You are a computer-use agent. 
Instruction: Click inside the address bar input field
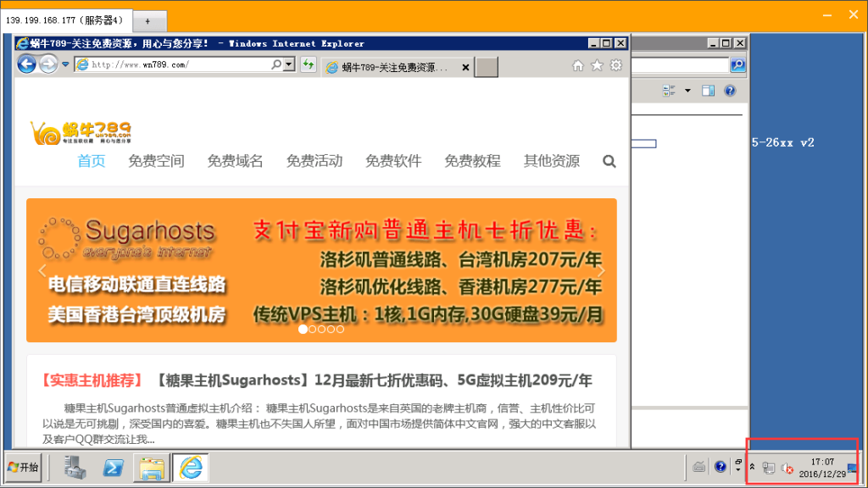(x=170, y=64)
